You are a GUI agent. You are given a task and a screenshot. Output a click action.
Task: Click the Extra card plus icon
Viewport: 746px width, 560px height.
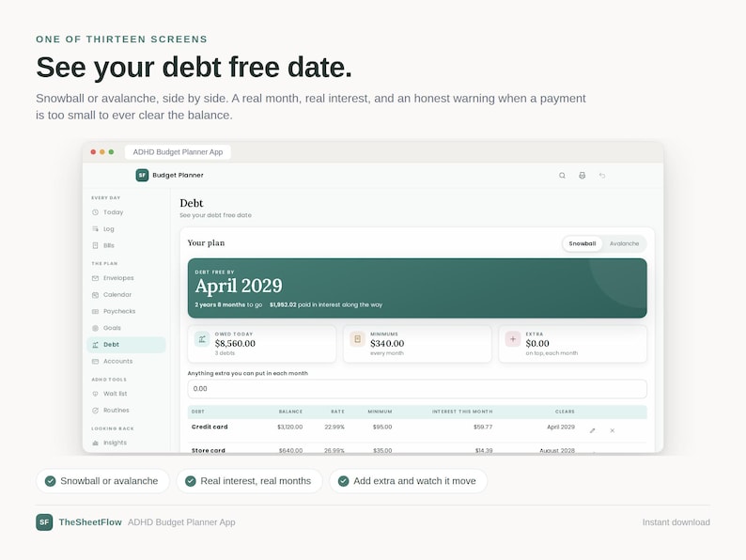[513, 339]
